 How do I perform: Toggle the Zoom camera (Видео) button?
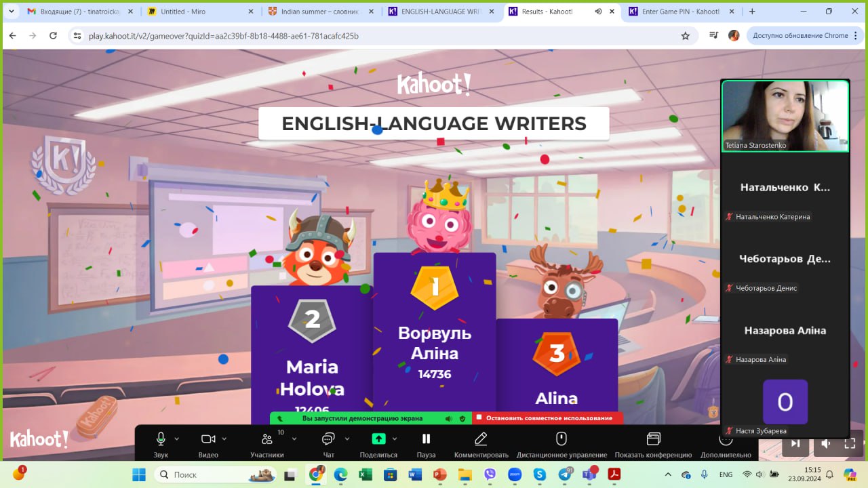click(x=208, y=439)
